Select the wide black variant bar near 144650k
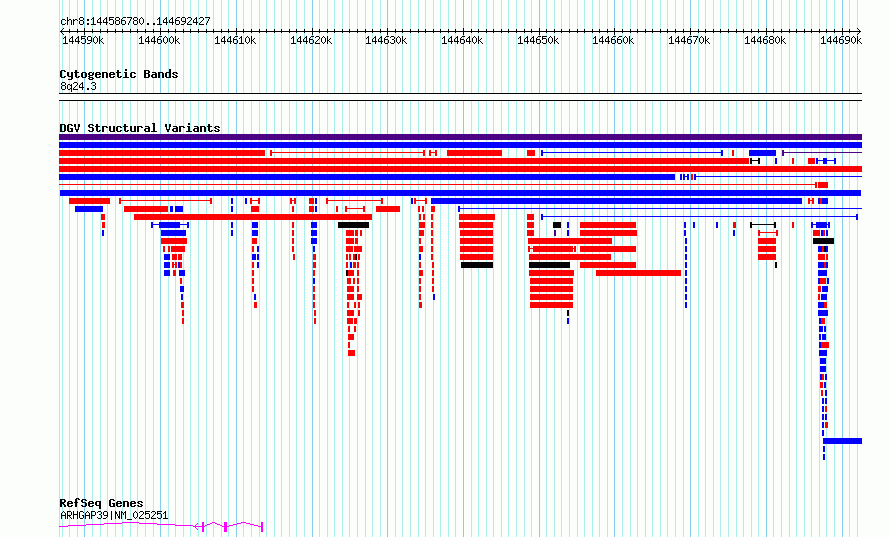Image resolution: width=890 pixels, height=537 pixels. tap(549, 265)
